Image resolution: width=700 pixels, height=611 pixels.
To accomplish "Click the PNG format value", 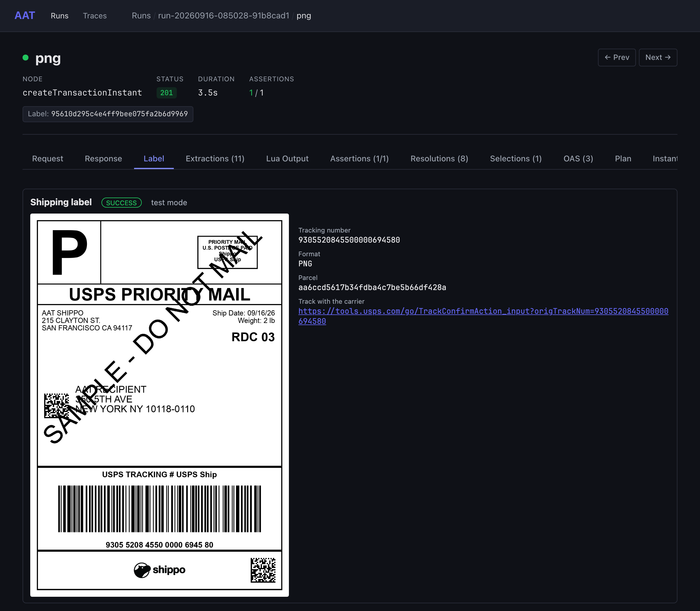I will pos(305,264).
